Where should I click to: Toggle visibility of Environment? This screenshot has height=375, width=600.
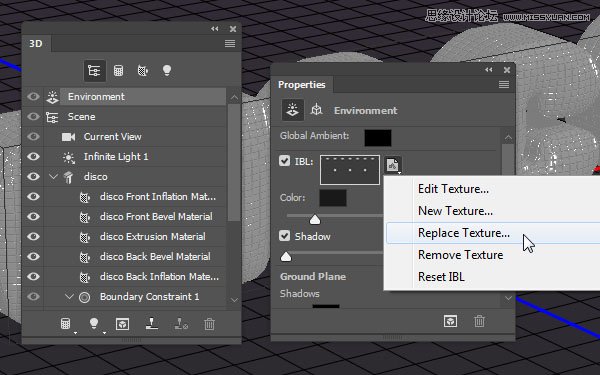33,96
